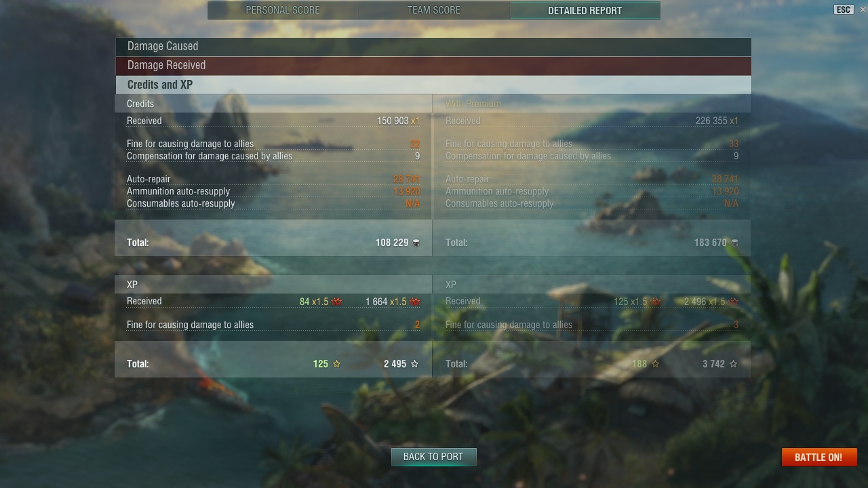Viewport: 868px width, 488px height.
Task: Click the Auto-repair cost 28 741
Action: tap(406, 180)
